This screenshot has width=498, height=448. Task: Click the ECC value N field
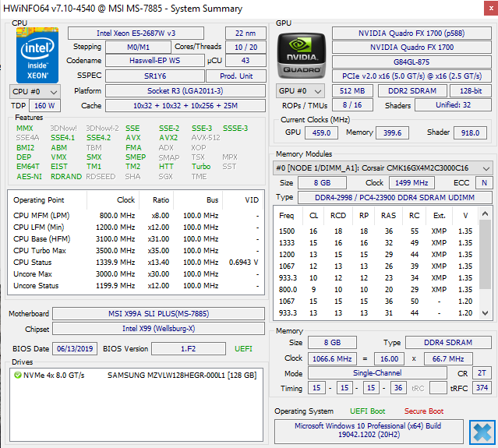(x=484, y=183)
